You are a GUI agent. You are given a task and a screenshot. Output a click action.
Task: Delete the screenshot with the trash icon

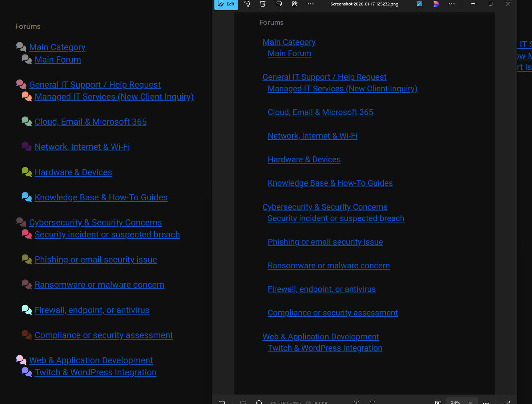263,4
